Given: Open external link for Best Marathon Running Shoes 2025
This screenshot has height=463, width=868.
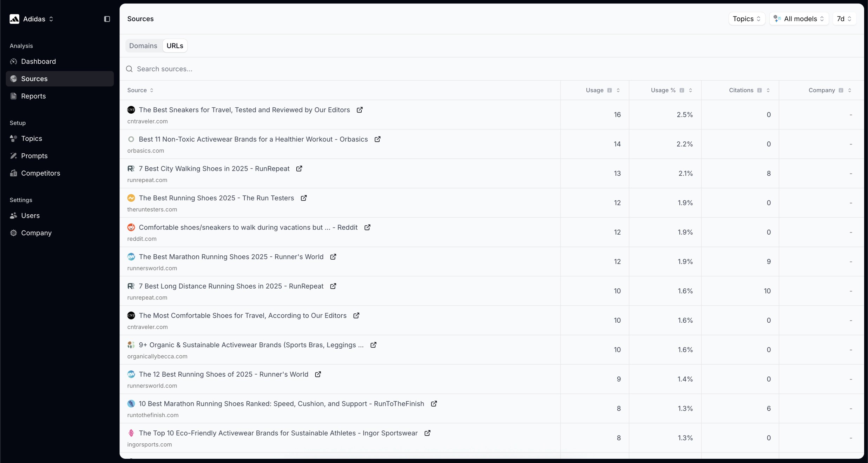Looking at the screenshot, I should 333,257.
